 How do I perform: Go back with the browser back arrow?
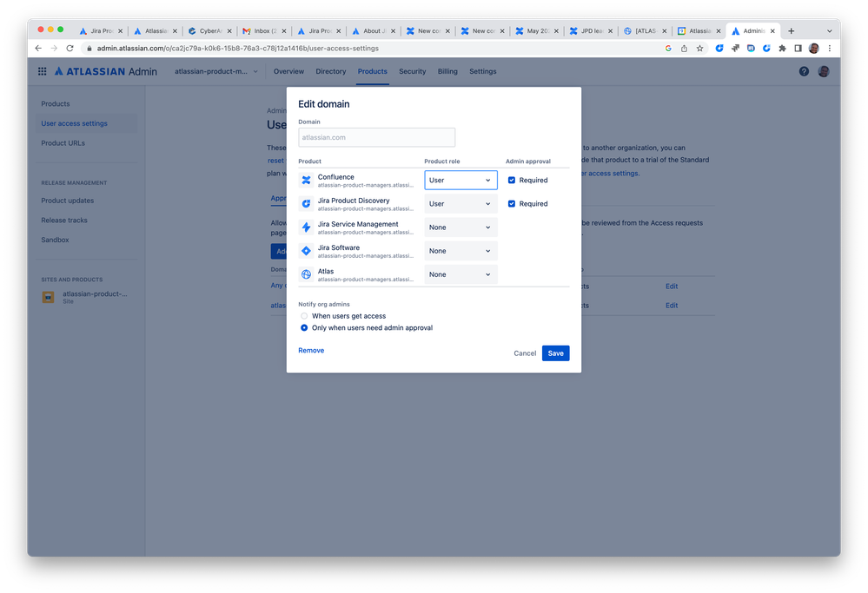pos(38,48)
